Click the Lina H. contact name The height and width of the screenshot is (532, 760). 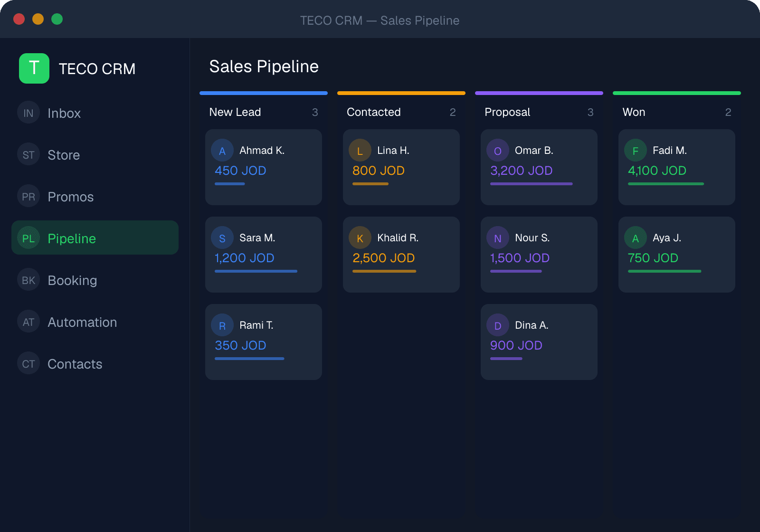click(393, 151)
